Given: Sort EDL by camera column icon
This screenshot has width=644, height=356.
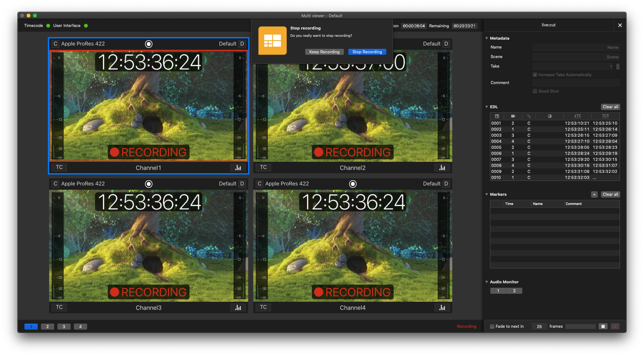Looking at the screenshot, I should (513, 116).
